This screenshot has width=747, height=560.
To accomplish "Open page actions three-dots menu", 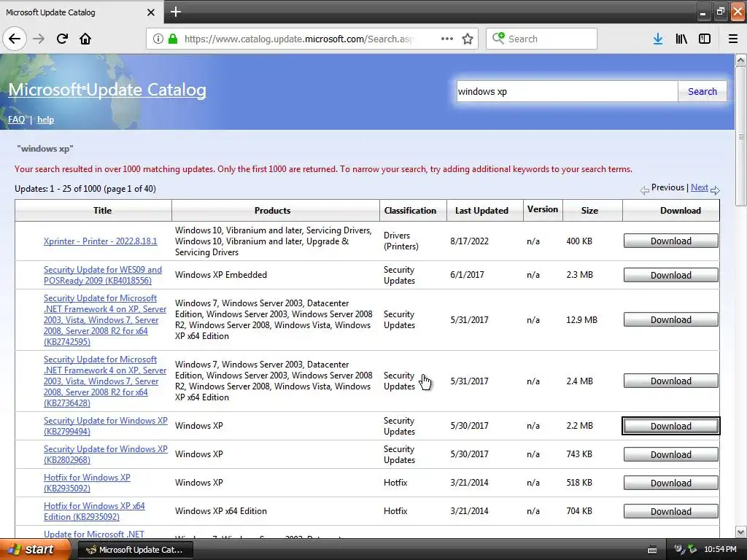I will pos(447,39).
